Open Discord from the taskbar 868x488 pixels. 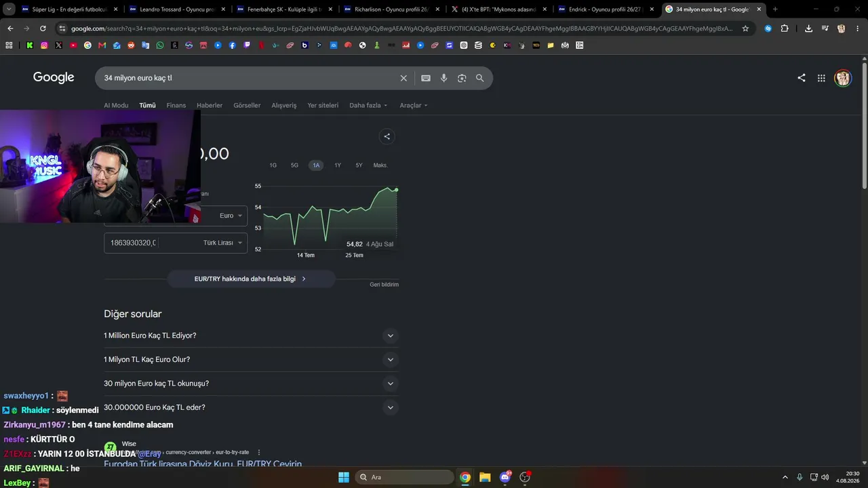505,477
